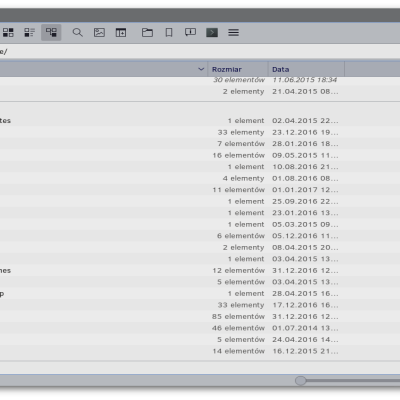Screen dimensions: 400x400
Task: Click '1 element' in the 28.04.2015 row
Action: click(246, 293)
